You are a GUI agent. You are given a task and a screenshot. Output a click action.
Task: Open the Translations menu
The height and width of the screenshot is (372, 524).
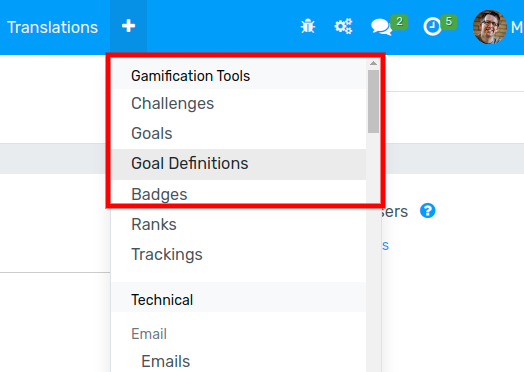click(x=52, y=27)
